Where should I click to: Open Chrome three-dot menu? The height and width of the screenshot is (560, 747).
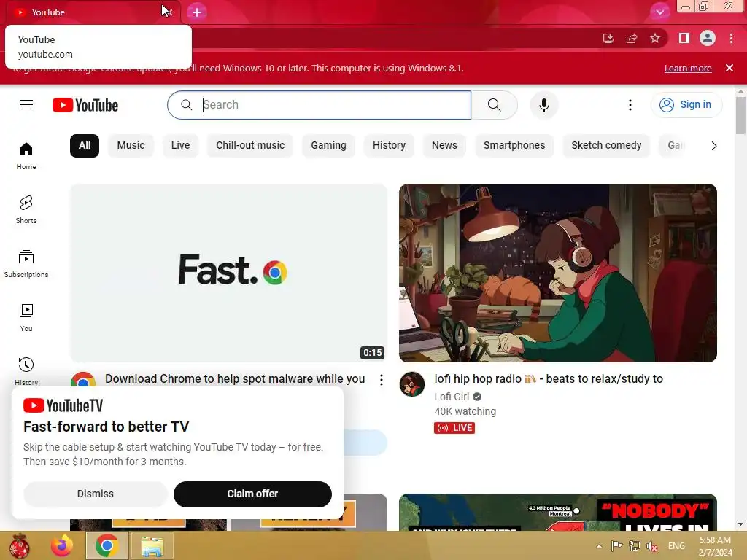(731, 38)
